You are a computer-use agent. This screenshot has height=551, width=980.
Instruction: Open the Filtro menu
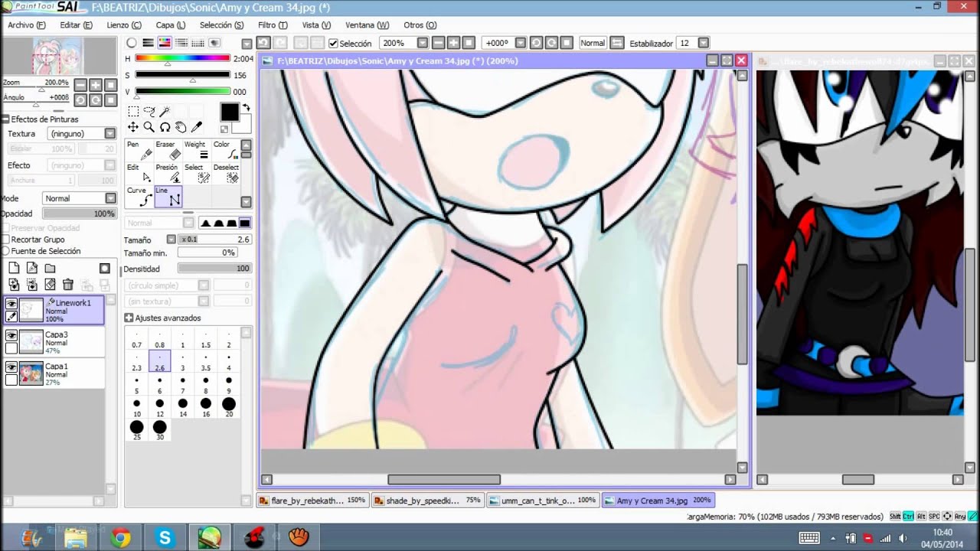[273, 25]
